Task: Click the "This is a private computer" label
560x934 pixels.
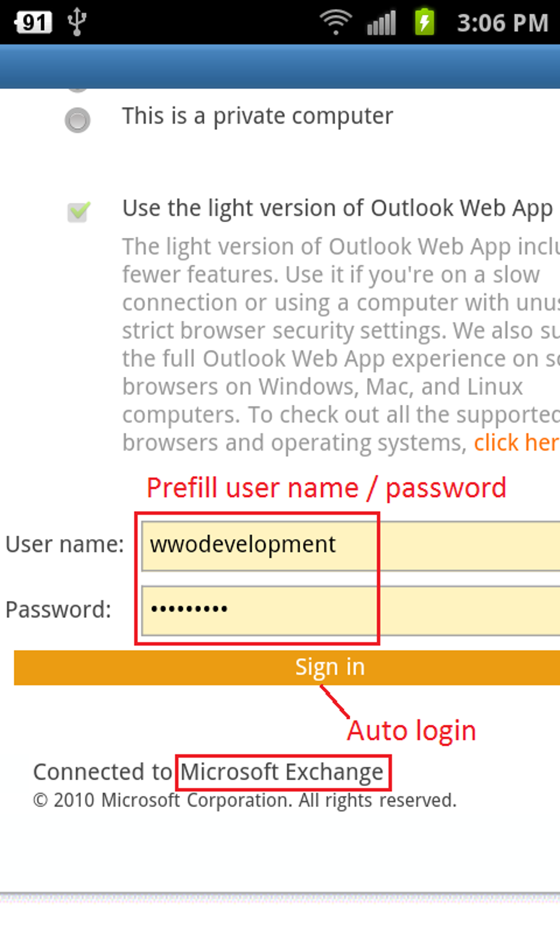Action: click(x=257, y=116)
